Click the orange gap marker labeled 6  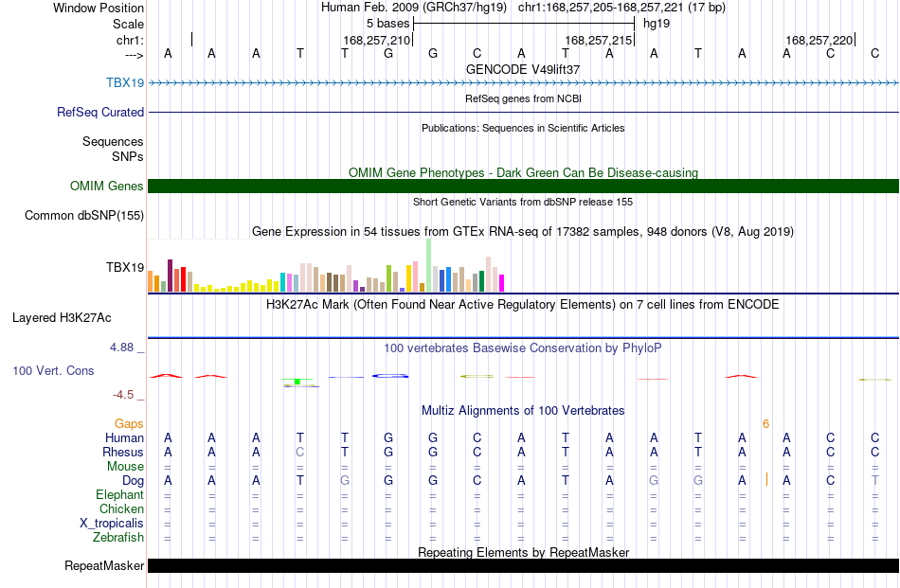point(765,424)
